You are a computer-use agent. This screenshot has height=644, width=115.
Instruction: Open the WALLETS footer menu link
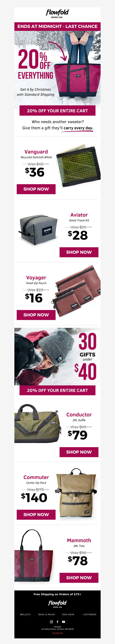click(x=25, y=614)
